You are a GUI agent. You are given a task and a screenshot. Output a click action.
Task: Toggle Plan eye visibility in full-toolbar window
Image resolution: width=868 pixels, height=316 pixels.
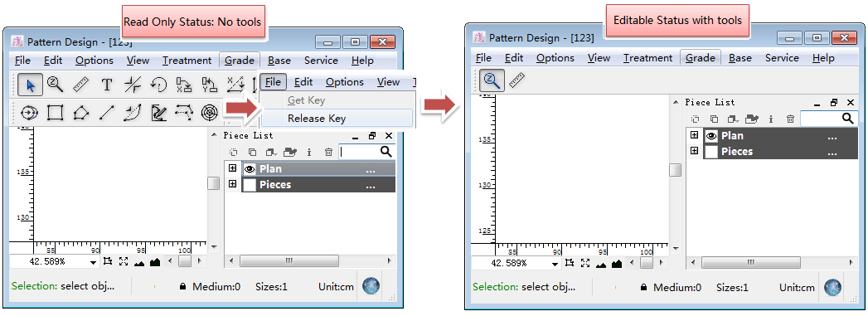pos(250,169)
